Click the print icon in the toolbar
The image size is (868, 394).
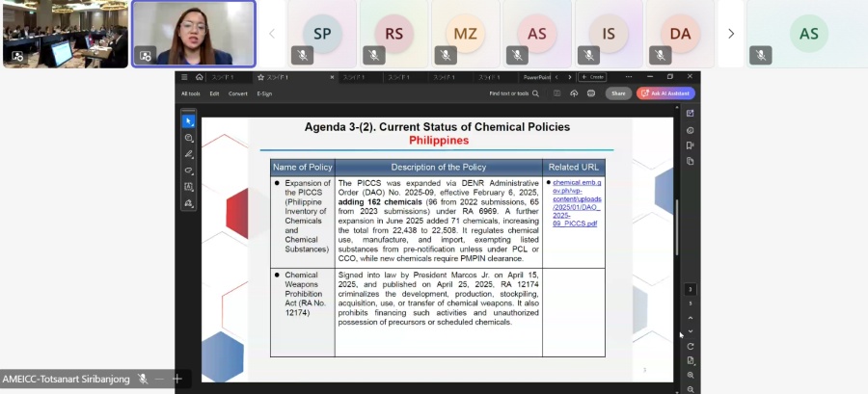tap(591, 93)
